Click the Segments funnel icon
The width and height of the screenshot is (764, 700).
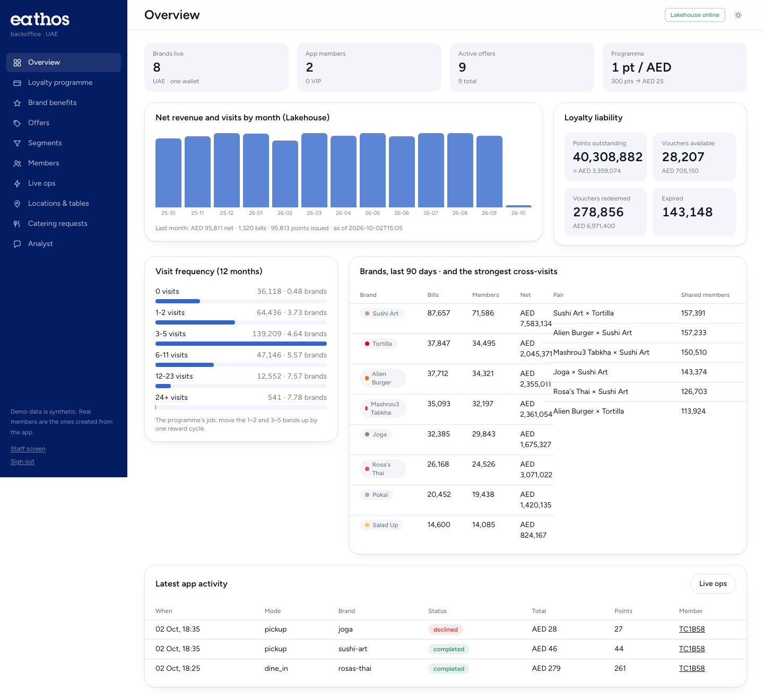[17, 143]
